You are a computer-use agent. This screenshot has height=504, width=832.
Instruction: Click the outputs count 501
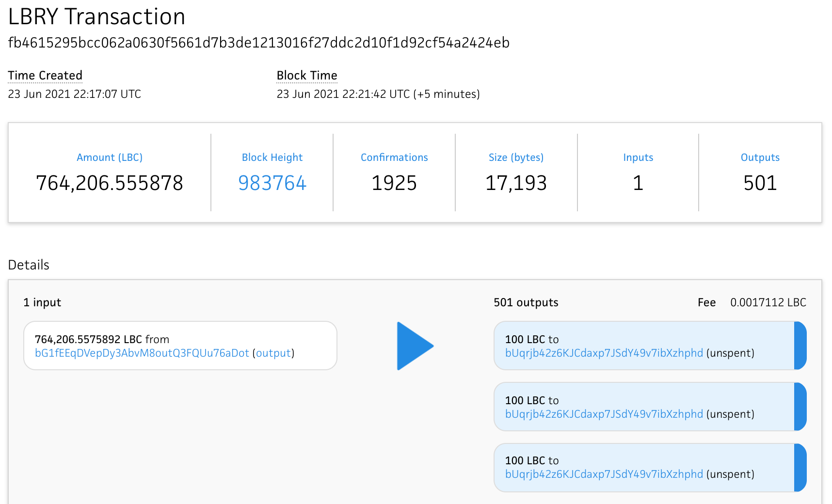tap(760, 183)
